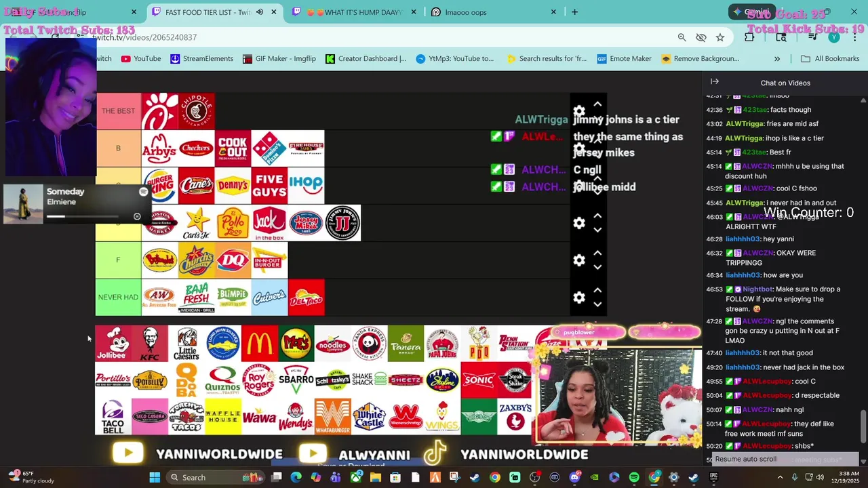Open the Windows Start menu
This screenshot has width=868, height=488.
pos(155,477)
